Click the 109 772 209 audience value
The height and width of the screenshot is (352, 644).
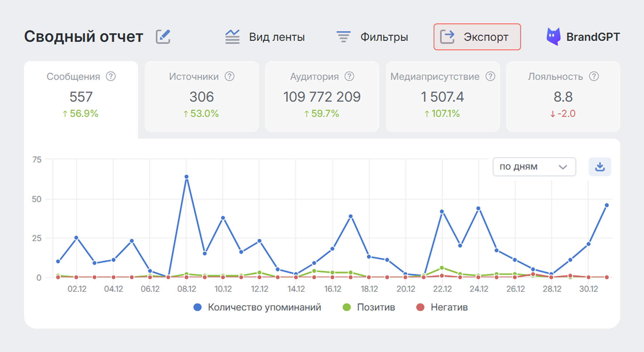322,96
